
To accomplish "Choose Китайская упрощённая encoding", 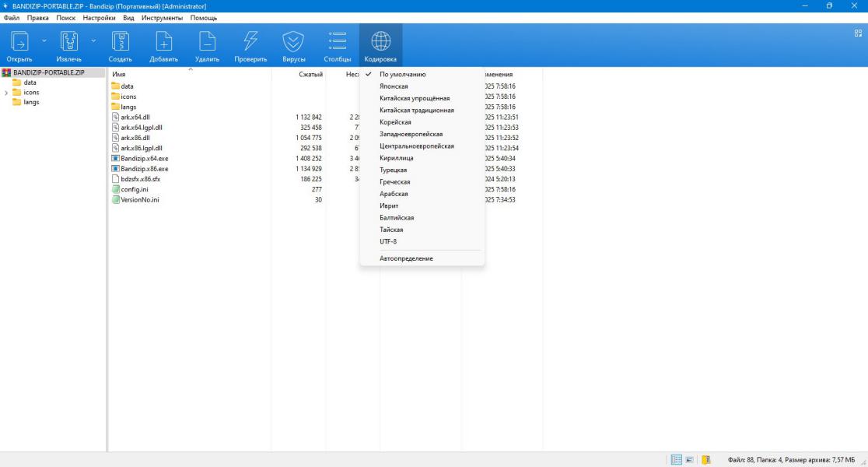I will [x=422, y=98].
